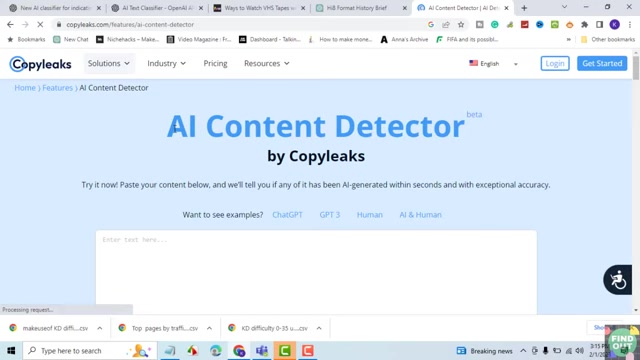The width and height of the screenshot is (640, 360).
Task: Stop loading with the X button
Action: [x=40, y=24]
